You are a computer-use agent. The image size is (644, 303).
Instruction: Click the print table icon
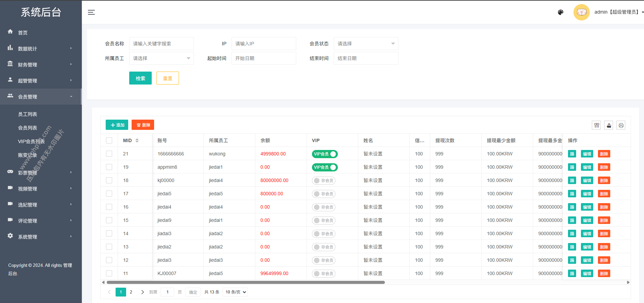621,125
